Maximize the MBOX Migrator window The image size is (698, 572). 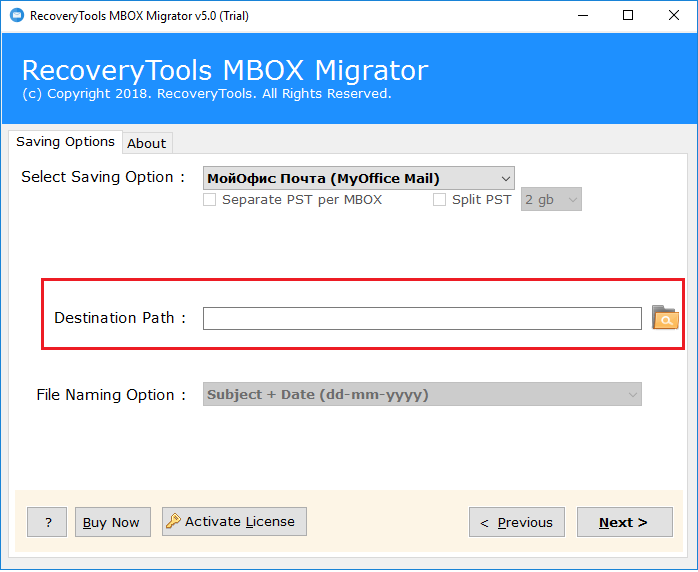click(628, 16)
